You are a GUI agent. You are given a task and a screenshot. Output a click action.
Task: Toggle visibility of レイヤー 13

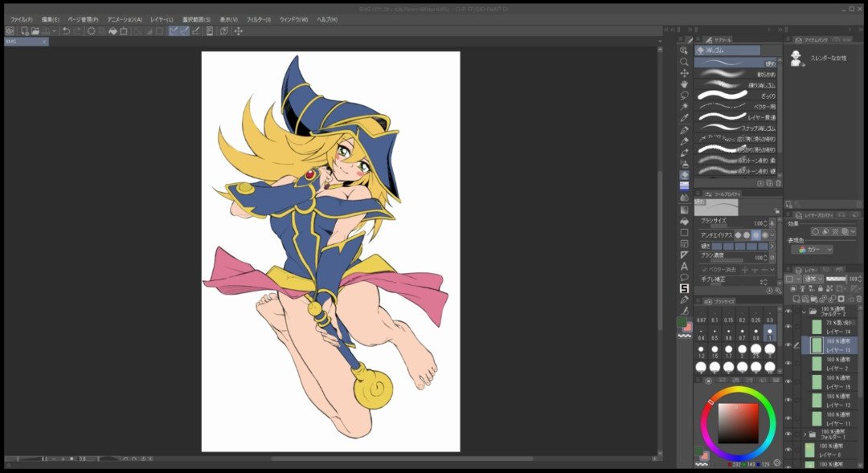[788, 345]
